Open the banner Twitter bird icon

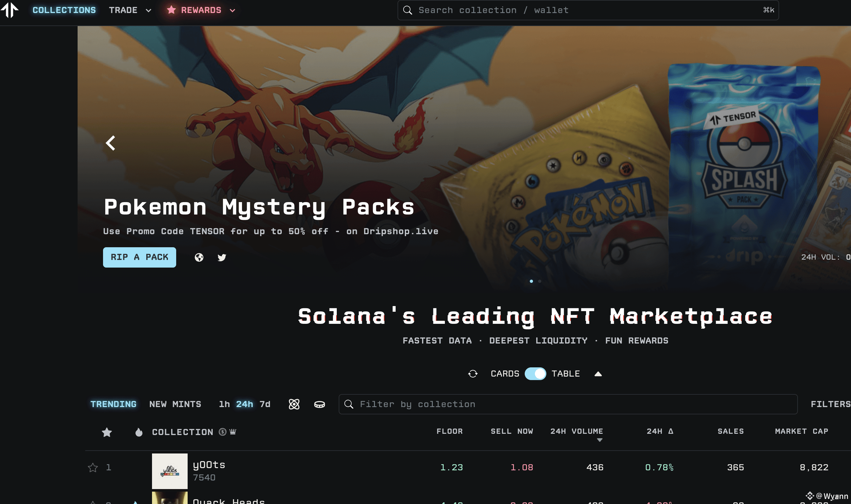[x=222, y=257]
